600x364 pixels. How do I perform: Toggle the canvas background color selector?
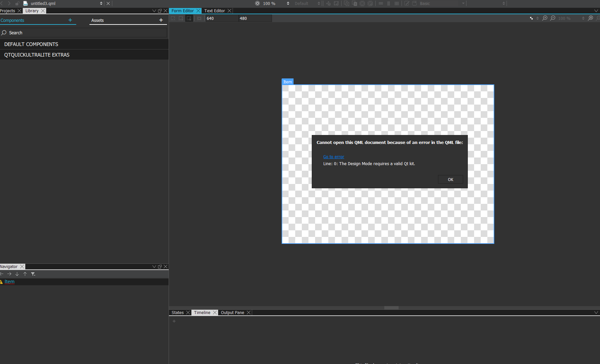pyautogui.click(x=531, y=18)
